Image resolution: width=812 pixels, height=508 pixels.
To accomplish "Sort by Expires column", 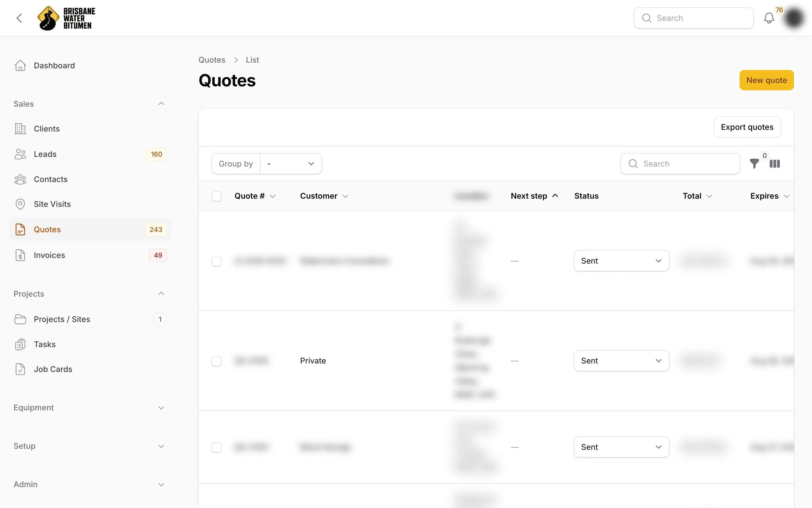I will click(x=770, y=196).
